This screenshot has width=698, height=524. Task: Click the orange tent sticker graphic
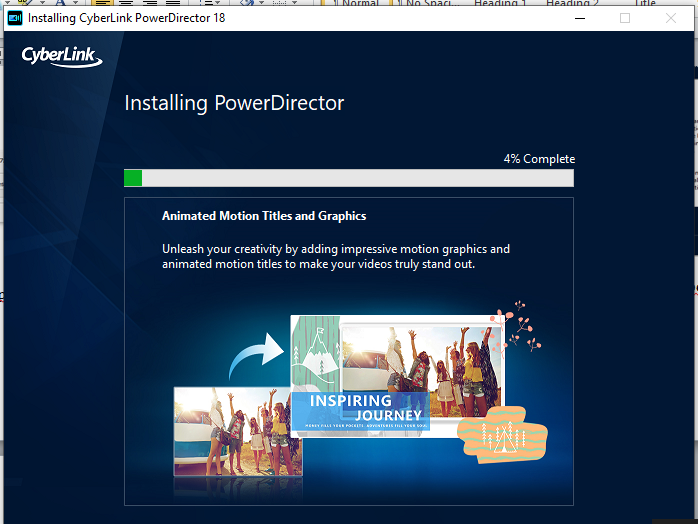point(503,435)
